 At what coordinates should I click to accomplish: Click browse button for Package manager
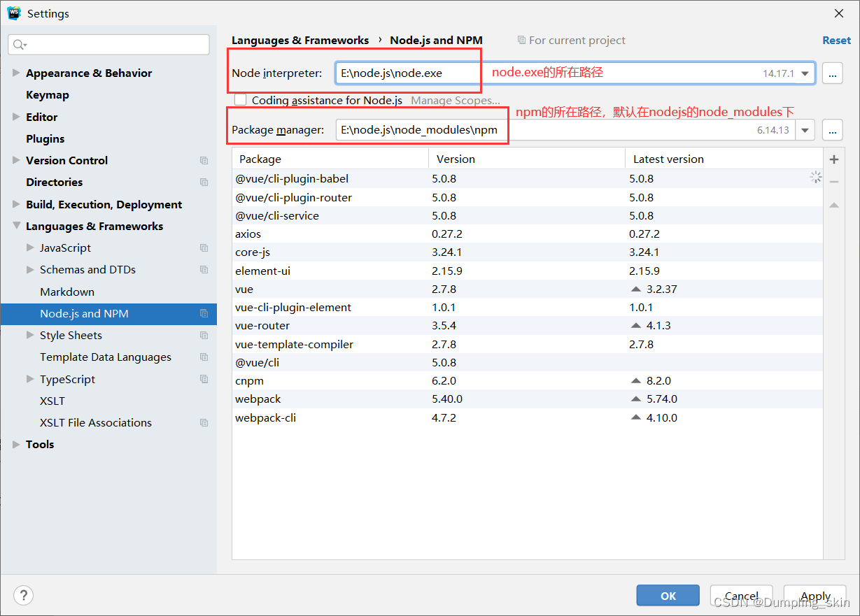832,130
